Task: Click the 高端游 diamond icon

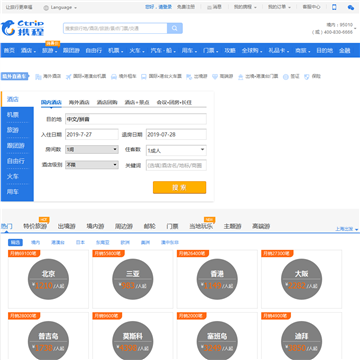Action: coord(215,76)
